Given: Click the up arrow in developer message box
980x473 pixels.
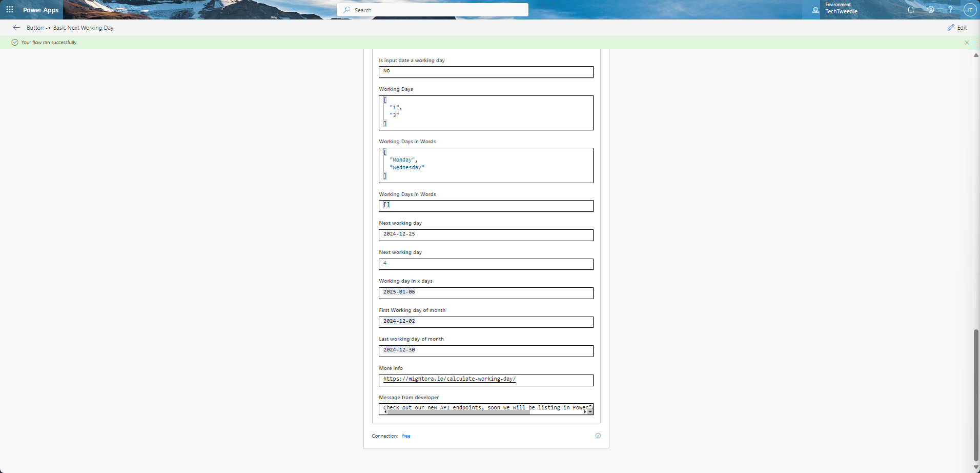Looking at the screenshot, I should coord(590,405).
